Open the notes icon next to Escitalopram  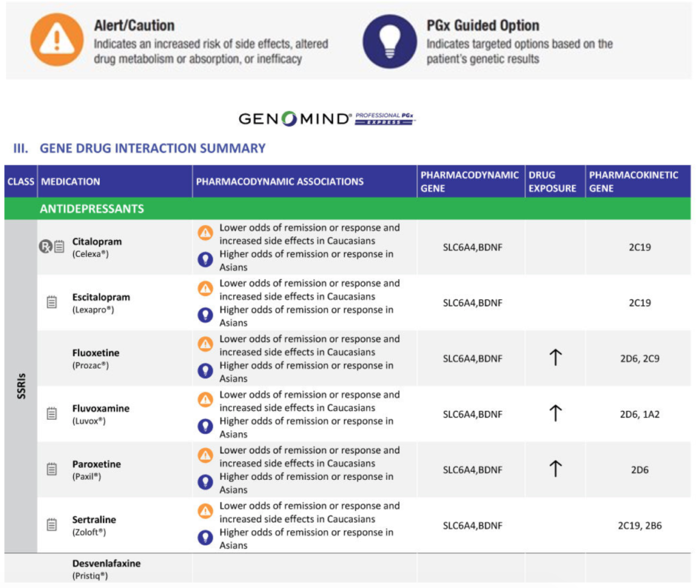pos(52,302)
